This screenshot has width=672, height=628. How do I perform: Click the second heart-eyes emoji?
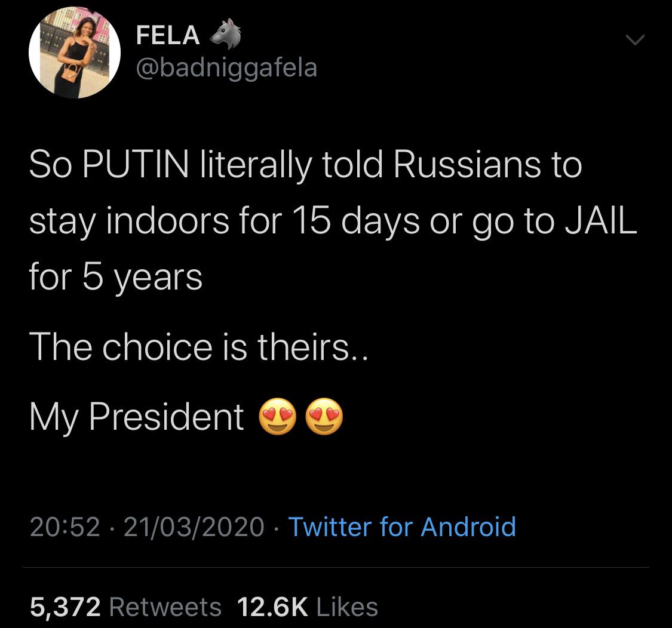point(324,417)
